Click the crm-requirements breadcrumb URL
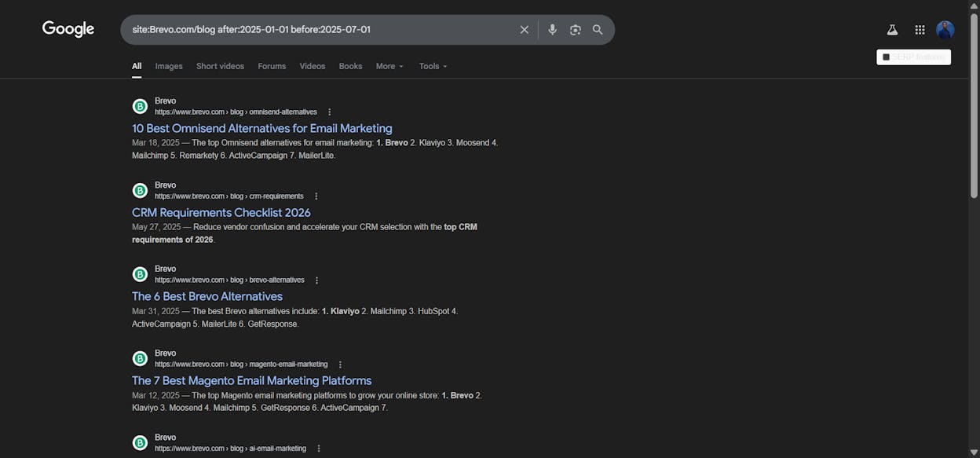This screenshot has height=458, width=980. click(229, 196)
